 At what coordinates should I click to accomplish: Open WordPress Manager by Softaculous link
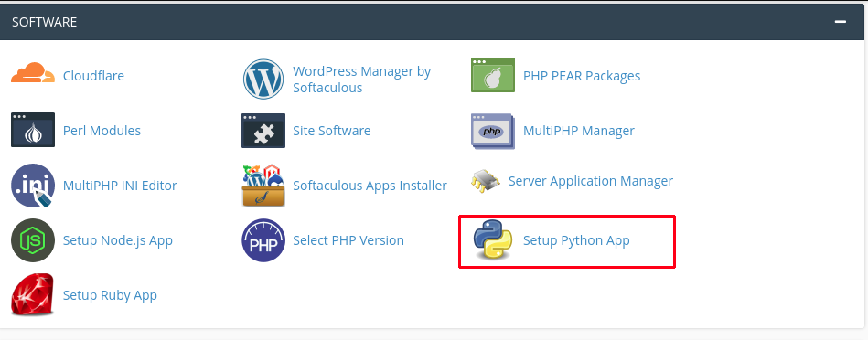[361, 80]
